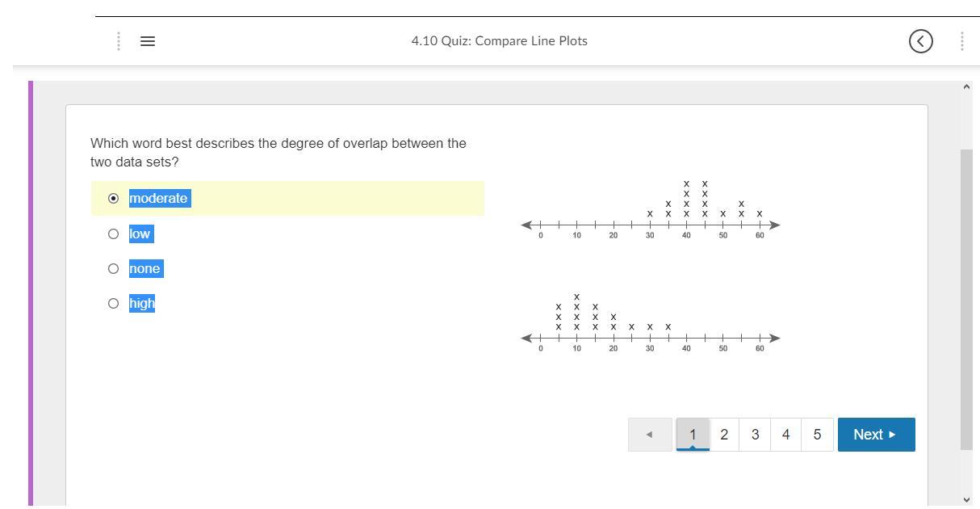Select the 'low' answer option
This screenshot has height=509, width=980.
(113, 234)
